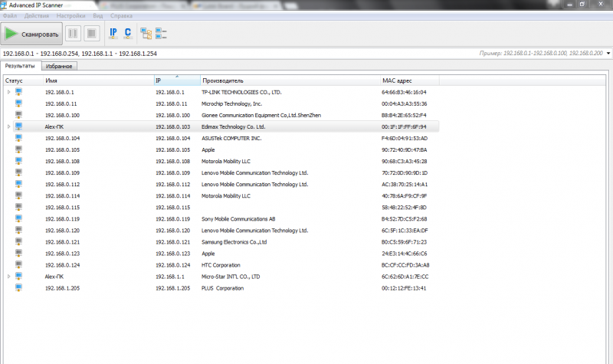Click the stop scan icon
Screen dimensions: 613x364
(91, 33)
